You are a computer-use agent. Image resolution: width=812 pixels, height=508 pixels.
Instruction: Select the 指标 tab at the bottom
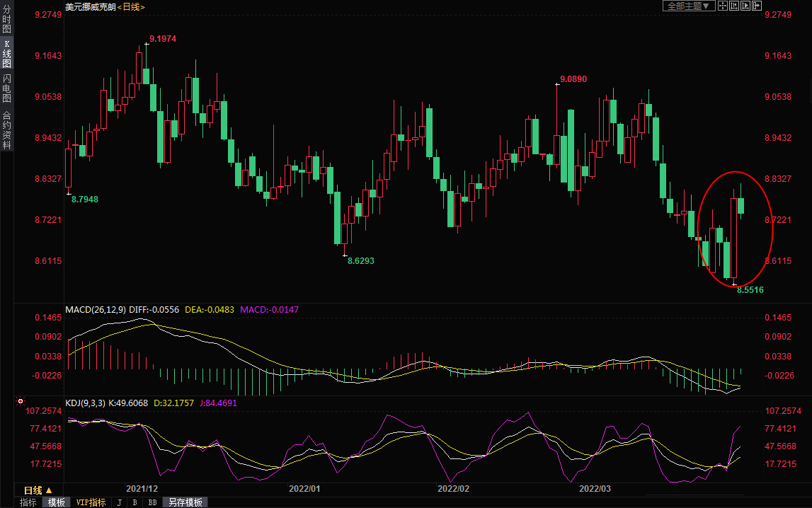(x=28, y=502)
